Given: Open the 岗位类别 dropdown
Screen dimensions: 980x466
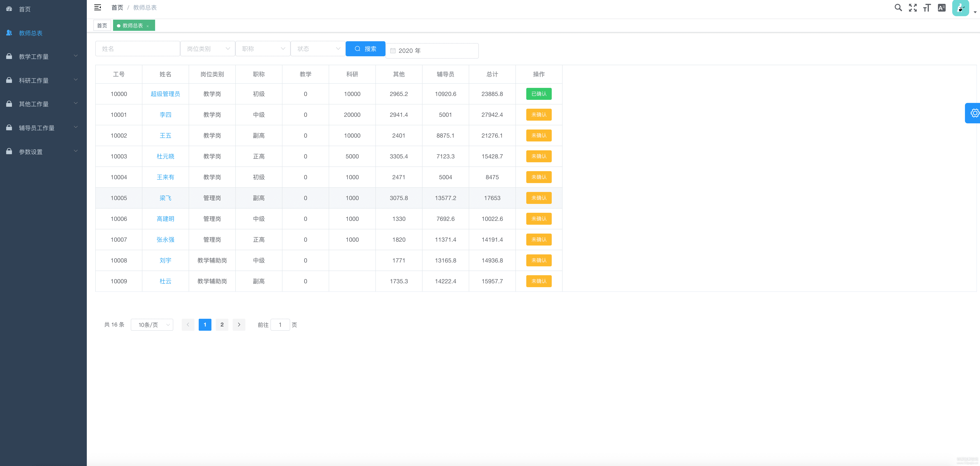Looking at the screenshot, I should 208,49.
